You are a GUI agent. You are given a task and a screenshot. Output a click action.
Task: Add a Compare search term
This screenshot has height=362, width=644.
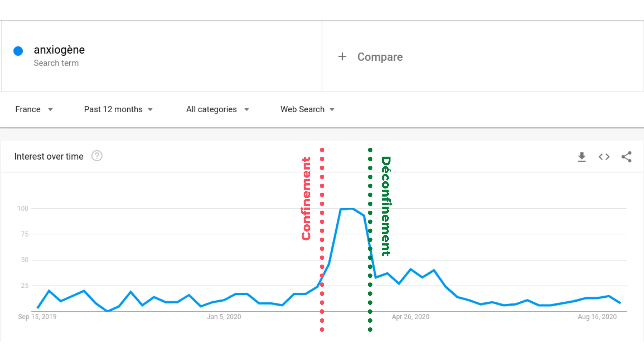coord(380,57)
